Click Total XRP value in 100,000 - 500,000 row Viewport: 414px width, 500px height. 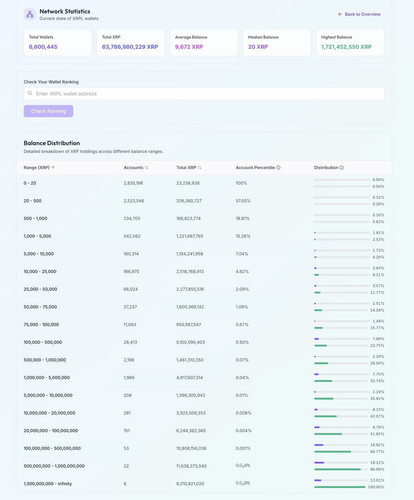coord(191,342)
